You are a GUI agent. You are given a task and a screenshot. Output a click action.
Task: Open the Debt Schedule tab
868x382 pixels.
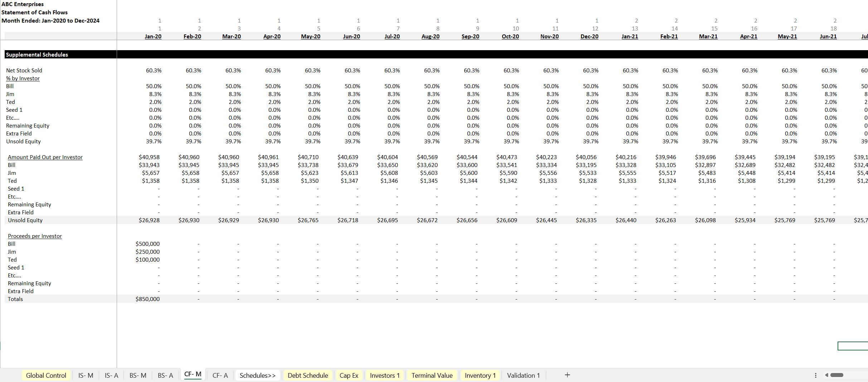pos(308,375)
